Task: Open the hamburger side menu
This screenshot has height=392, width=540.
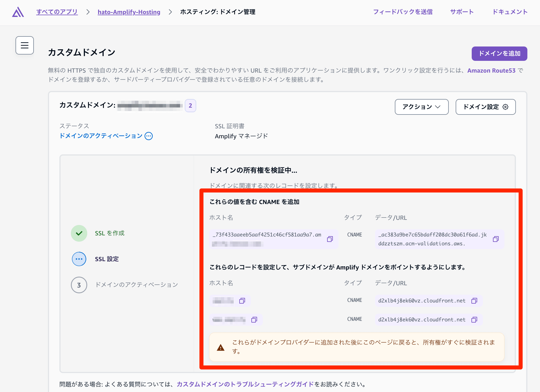Action: pos(25,45)
